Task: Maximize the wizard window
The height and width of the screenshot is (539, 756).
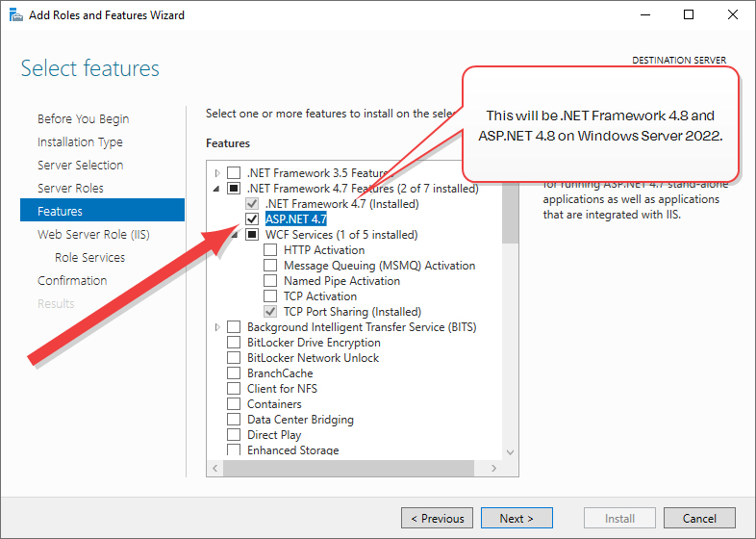Action: [689, 15]
